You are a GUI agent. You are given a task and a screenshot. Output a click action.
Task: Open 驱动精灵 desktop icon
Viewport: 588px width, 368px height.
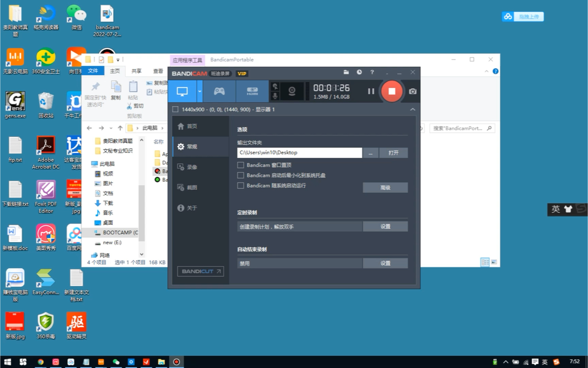tap(76, 326)
